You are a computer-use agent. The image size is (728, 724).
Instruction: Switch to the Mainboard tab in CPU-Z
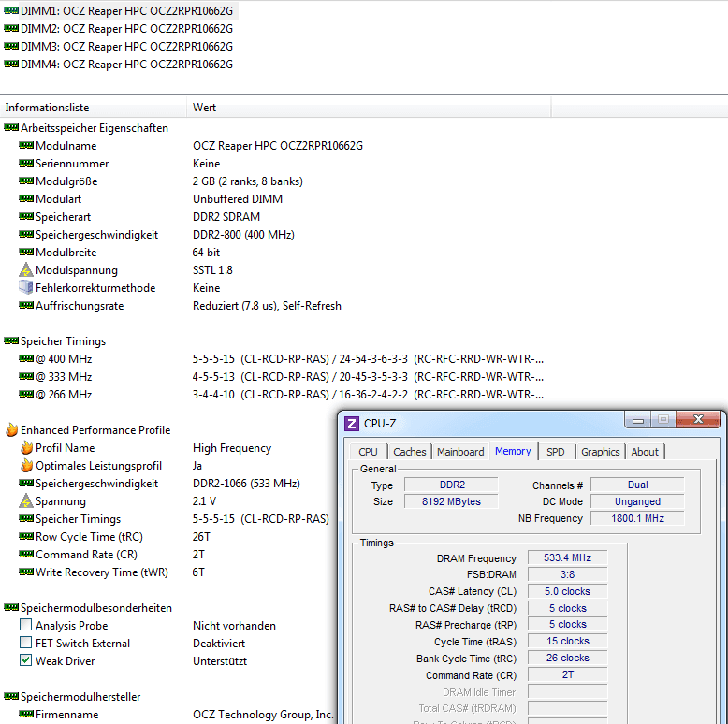460,452
